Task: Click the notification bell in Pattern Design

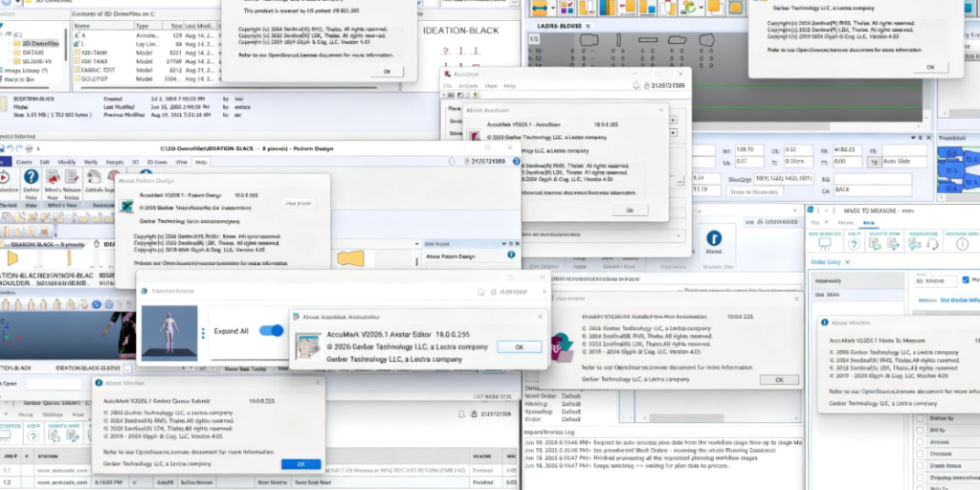Action: pos(452,161)
